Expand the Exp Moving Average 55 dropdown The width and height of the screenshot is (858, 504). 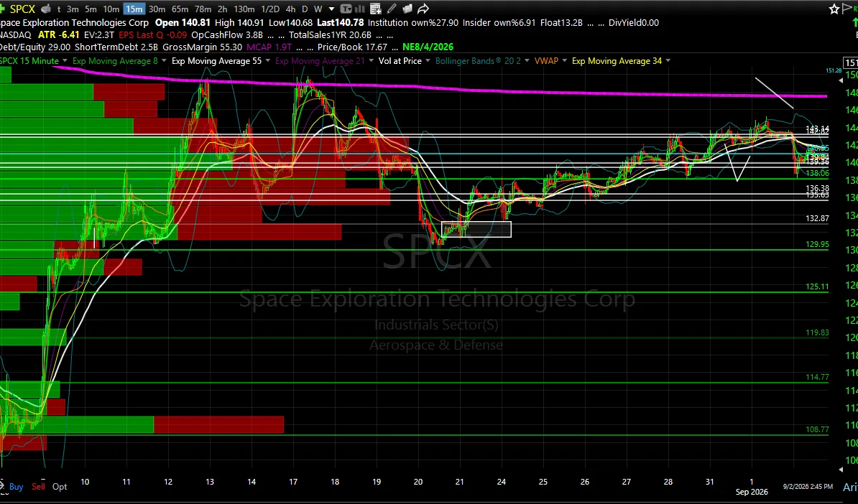[267, 61]
